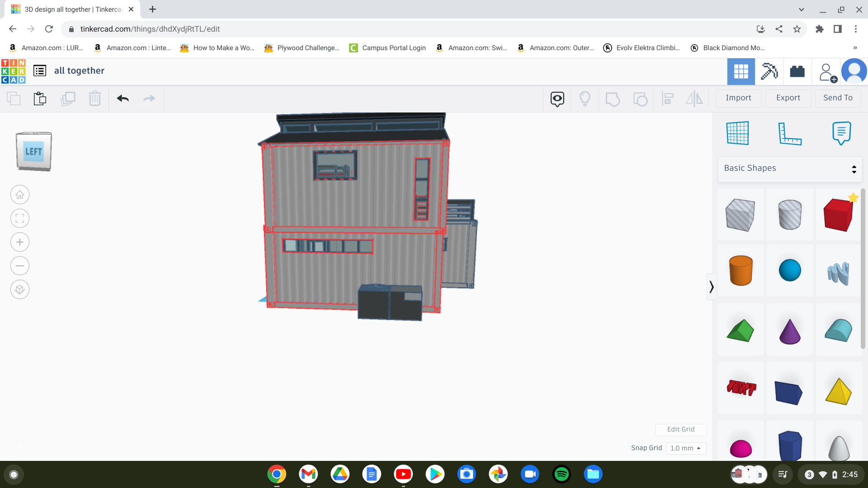868x488 pixels.
Task: Open the Align tool
Action: (667, 99)
